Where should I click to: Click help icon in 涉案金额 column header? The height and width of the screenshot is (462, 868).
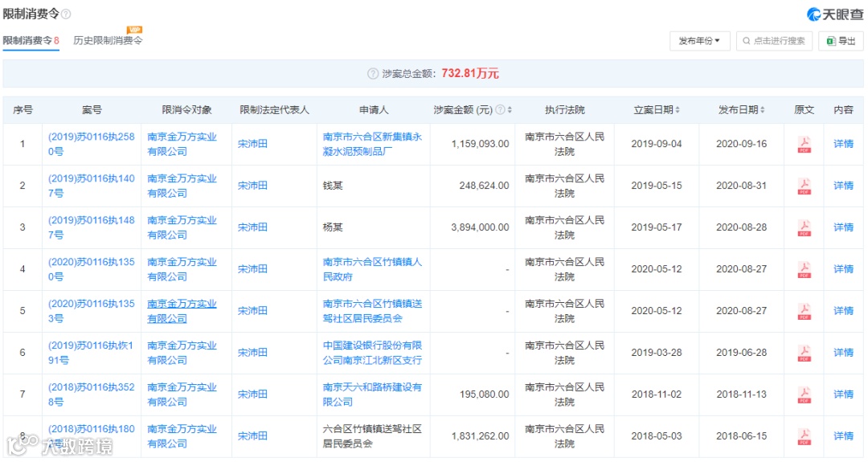click(x=500, y=109)
